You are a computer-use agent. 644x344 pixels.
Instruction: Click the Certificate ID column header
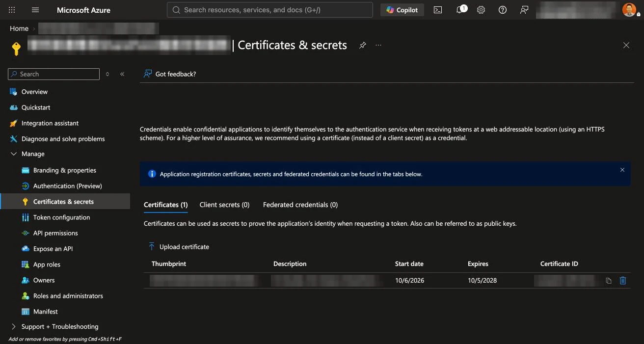coord(559,264)
